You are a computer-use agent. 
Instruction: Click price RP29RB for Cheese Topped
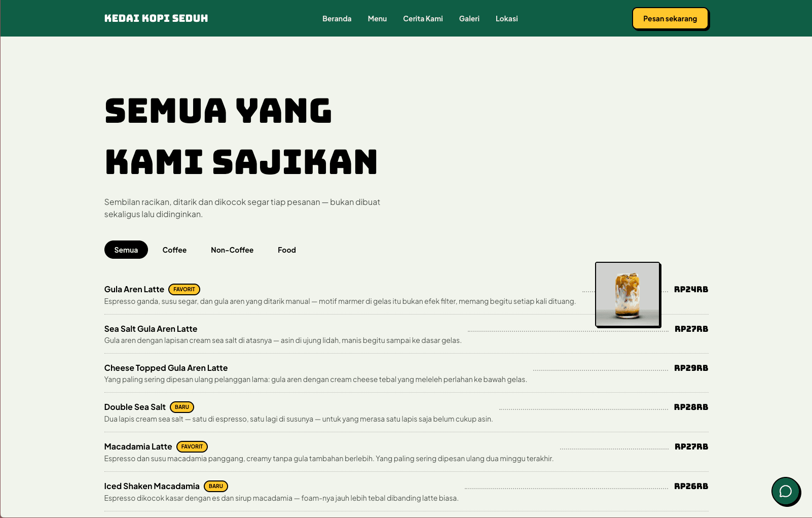(x=691, y=368)
